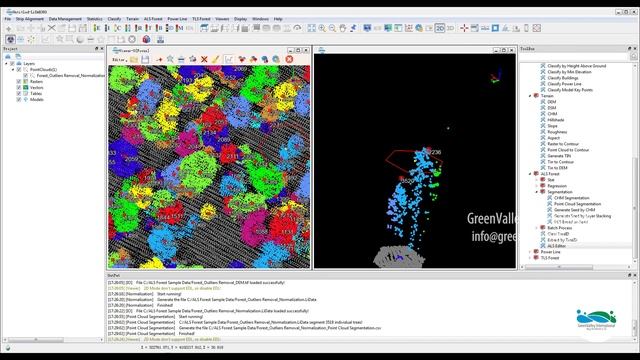
Task: Open the Terrain menu
Action: pyautogui.click(x=132, y=19)
